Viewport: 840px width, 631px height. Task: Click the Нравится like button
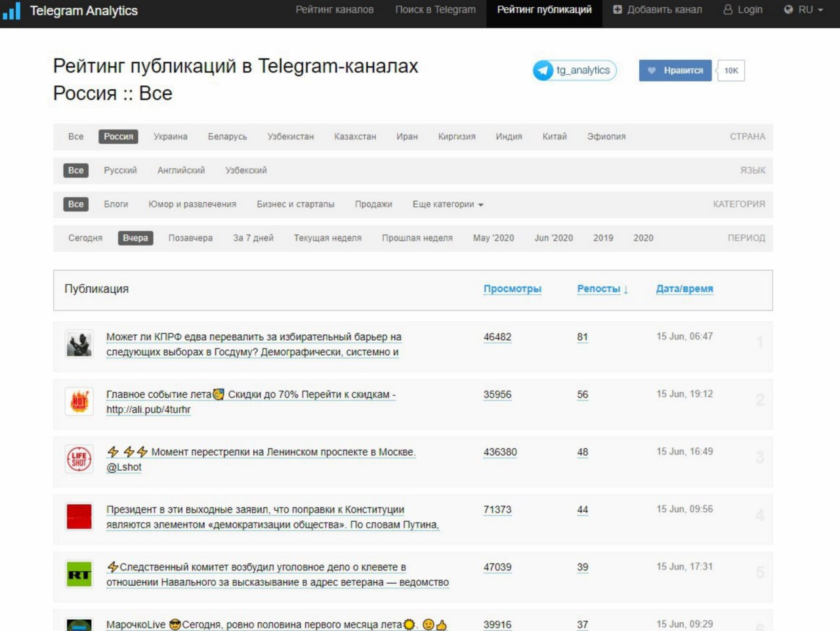675,70
